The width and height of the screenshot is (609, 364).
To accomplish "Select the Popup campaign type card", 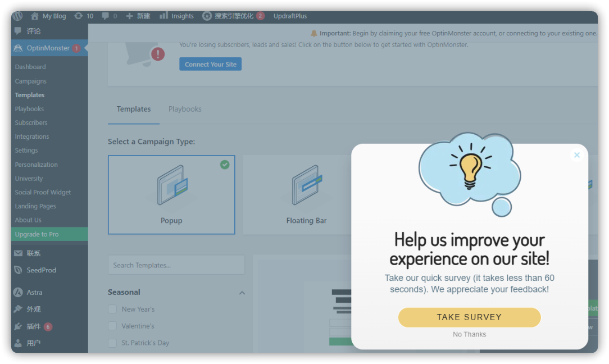I will tap(171, 194).
